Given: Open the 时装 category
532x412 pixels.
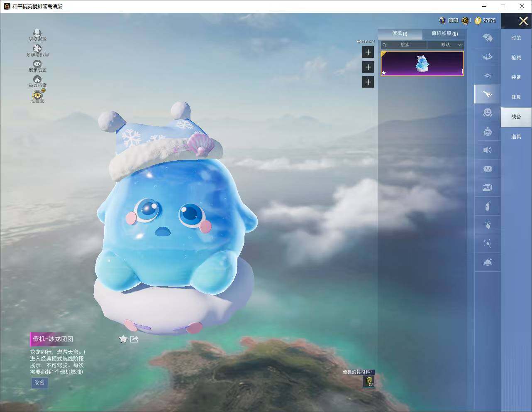Looking at the screenshot, I should pyautogui.click(x=516, y=38).
